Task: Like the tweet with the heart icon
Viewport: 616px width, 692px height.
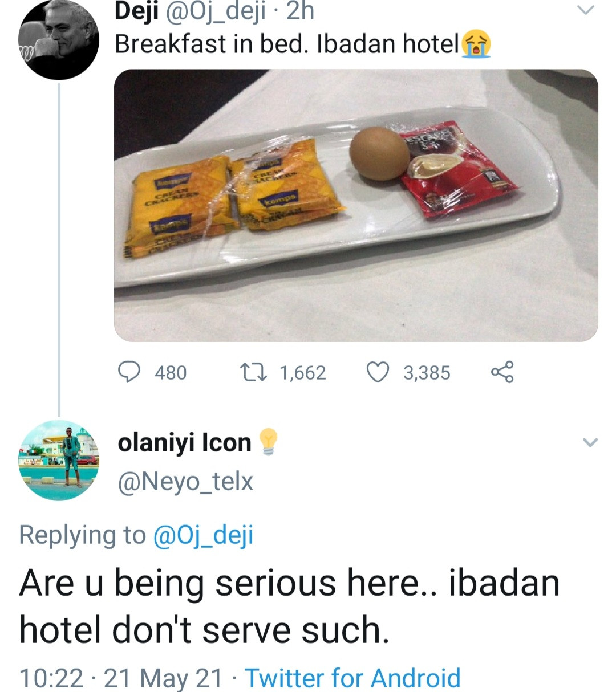Action: 376,372
